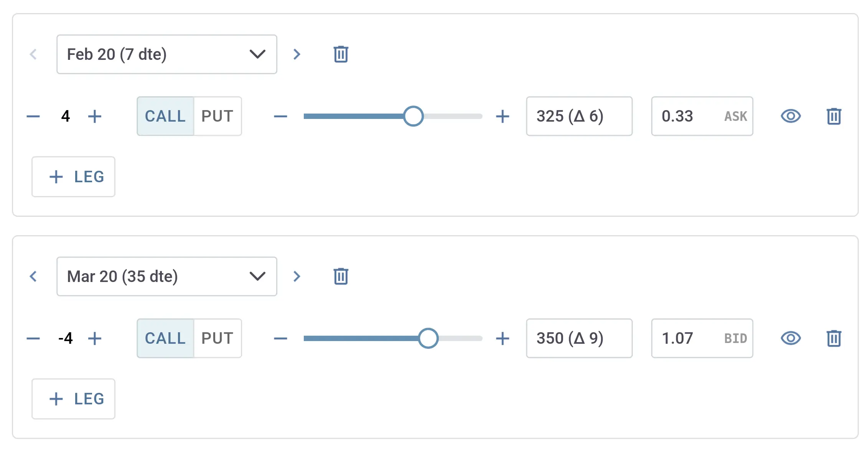Delete the Feb 20 expiration row
This screenshot has height=450, width=868.
coord(340,54)
